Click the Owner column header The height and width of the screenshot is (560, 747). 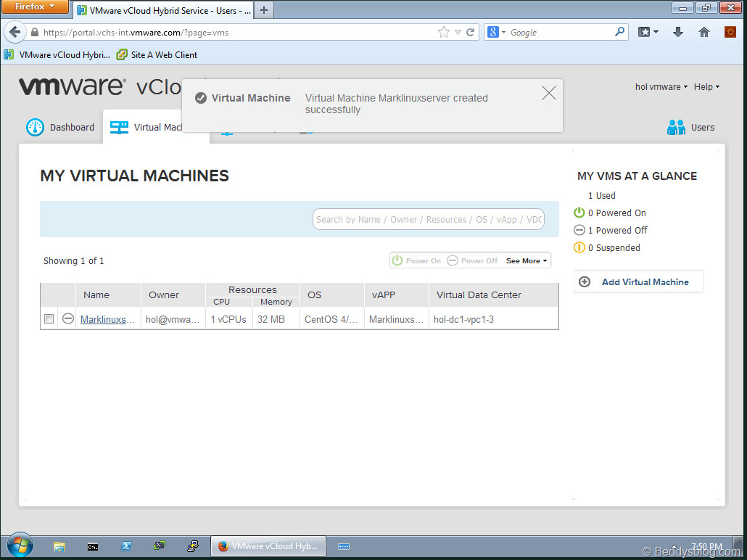173,295
